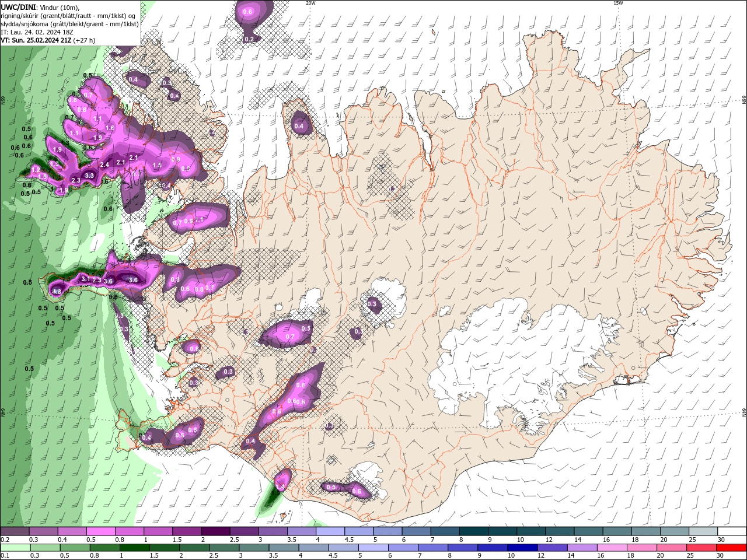Click the deep navy 10–12 rain legend swatch

point(522,548)
